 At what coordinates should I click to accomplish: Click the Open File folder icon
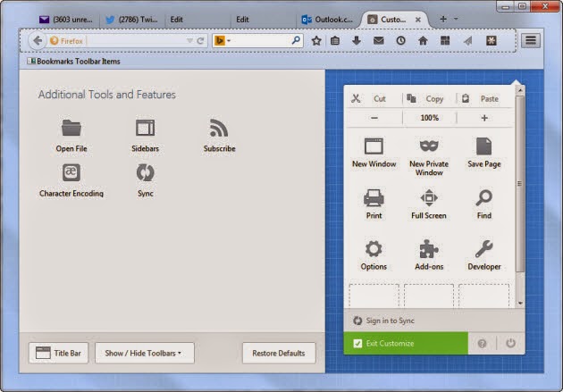click(x=71, y=128)
